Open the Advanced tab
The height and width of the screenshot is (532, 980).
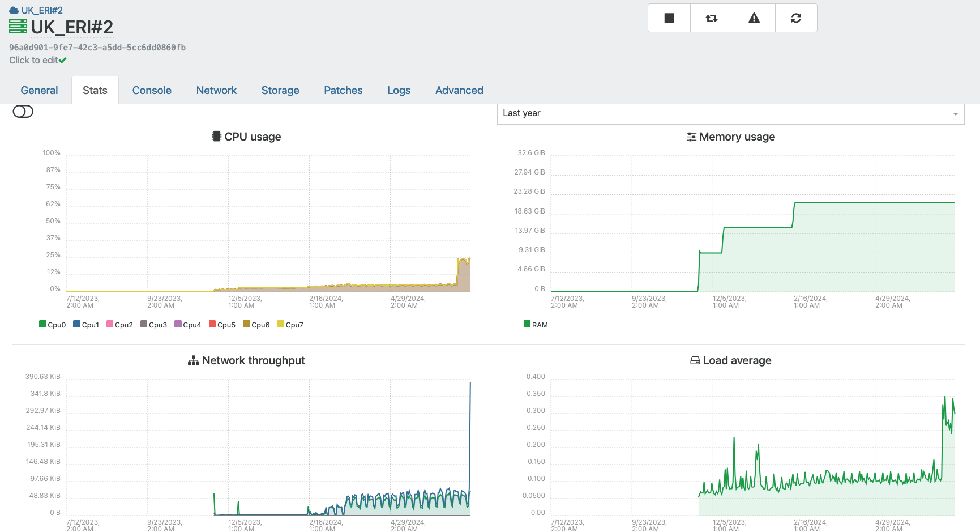[x=459, y=90]
